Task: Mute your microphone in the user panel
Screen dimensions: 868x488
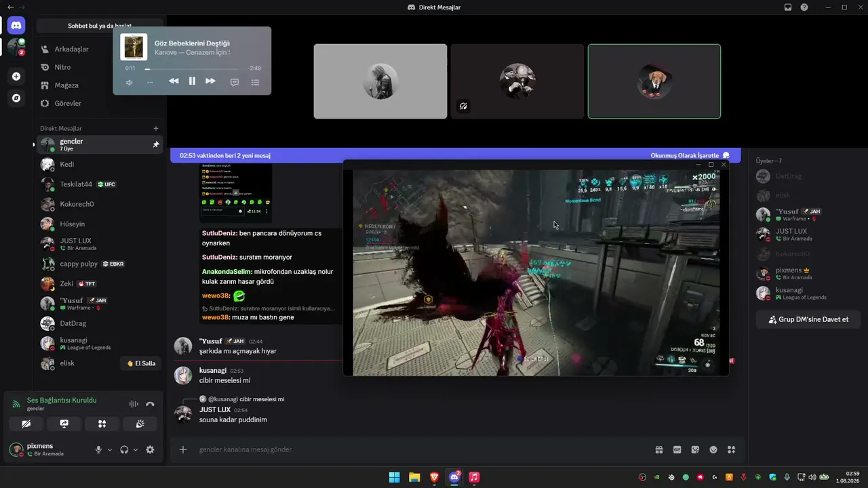Action: coord(98,449)
